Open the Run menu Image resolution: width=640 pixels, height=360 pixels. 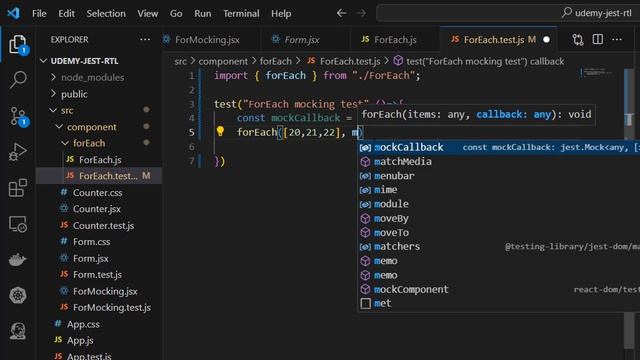[x=202, y=13]
